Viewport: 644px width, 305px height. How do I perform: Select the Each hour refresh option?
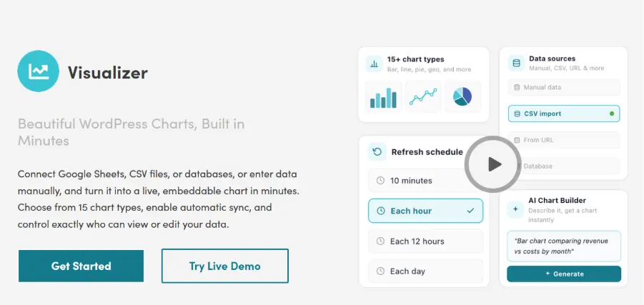pos(425,211)
